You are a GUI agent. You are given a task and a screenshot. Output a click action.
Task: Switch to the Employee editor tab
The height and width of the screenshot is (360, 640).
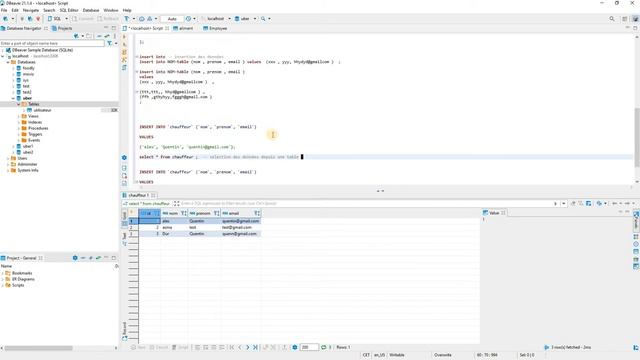(215, 28)
